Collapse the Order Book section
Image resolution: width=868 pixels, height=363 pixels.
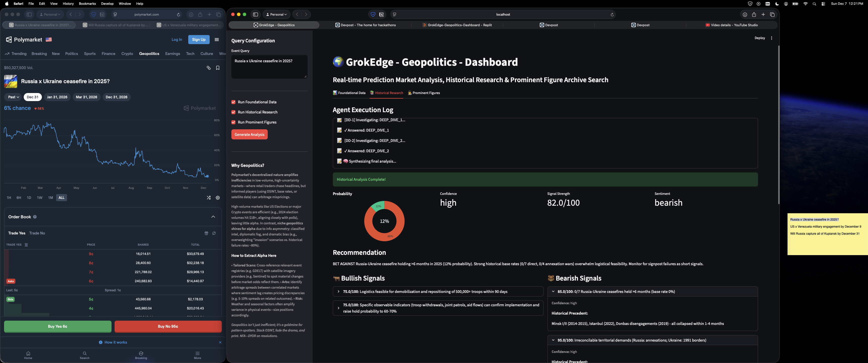(213, 217)
